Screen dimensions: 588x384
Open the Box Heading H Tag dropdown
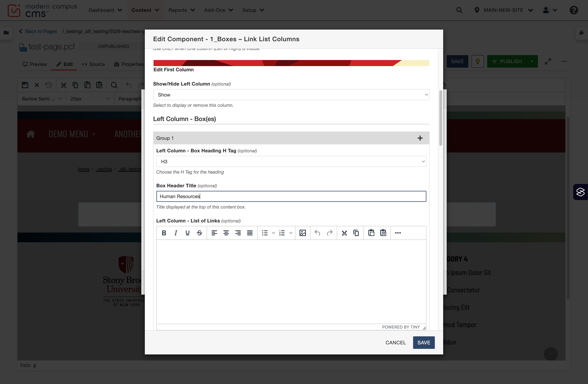(x=291, y=161)
